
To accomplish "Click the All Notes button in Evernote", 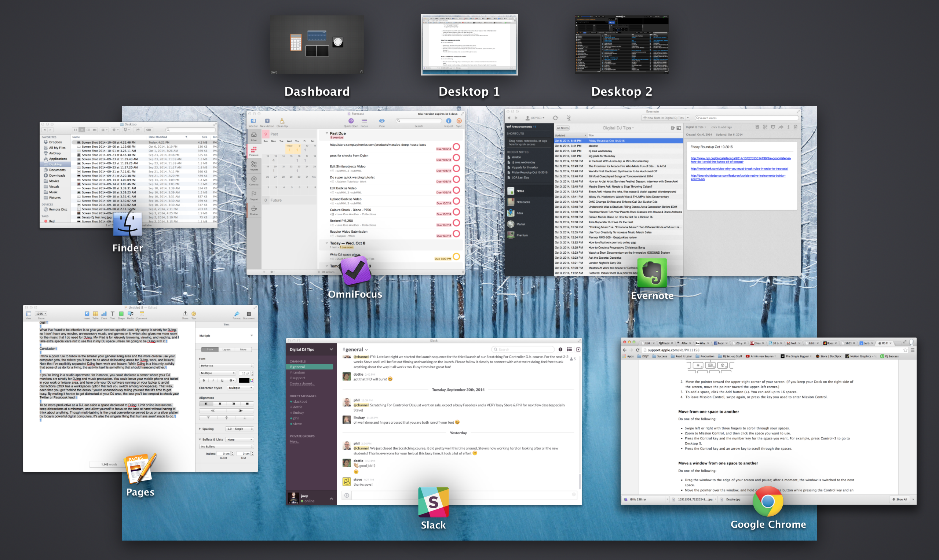I will (x=563, y=128).
